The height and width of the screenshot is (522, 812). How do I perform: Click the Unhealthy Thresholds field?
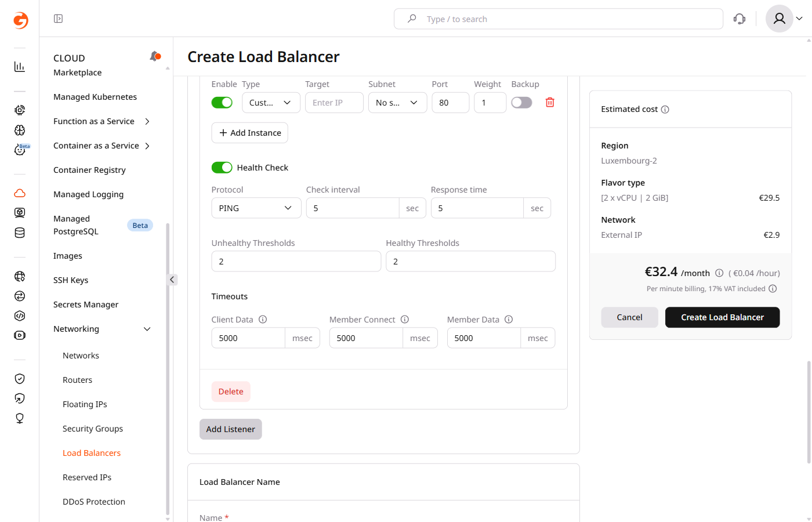pyautogui.click(x=296, y=261)
